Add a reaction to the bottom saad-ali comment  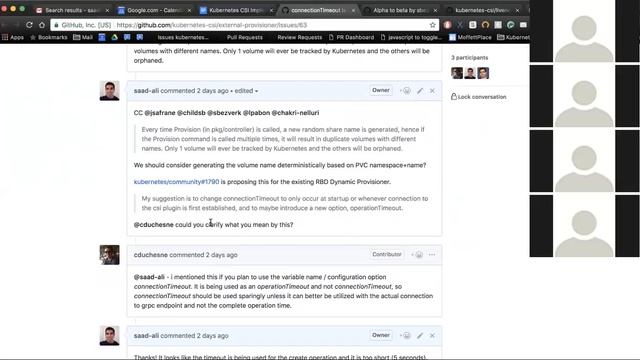(405, 336)
